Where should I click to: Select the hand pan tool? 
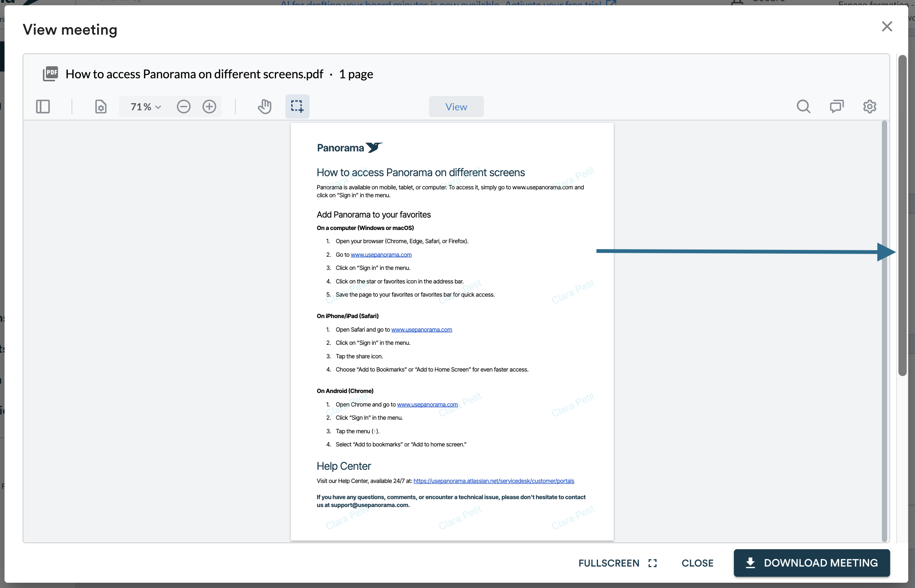coord(264,107)
